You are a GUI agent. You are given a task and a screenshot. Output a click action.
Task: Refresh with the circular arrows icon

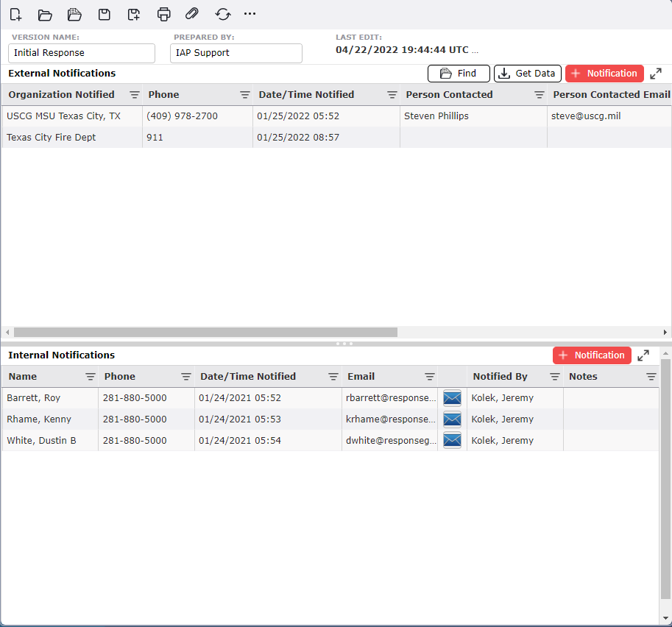[x=222, y=14]
